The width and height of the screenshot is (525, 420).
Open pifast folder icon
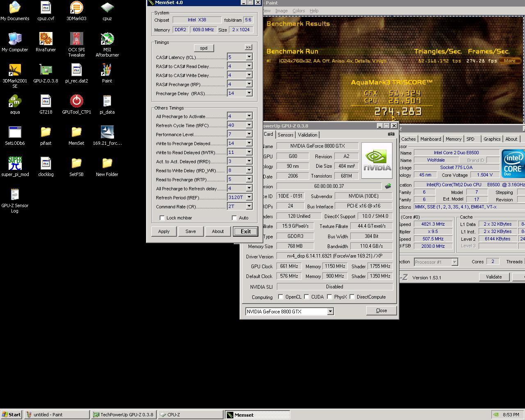click(x=46, y=136)
